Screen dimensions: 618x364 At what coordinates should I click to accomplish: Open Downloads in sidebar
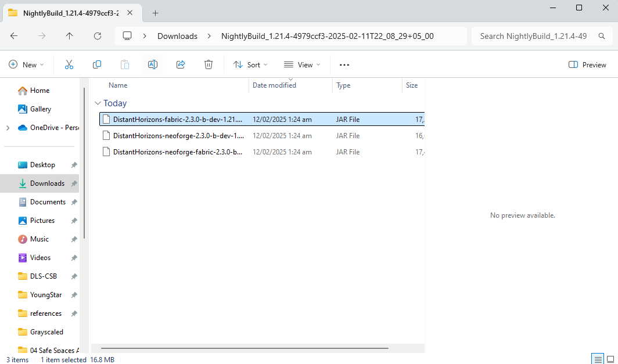[x=47, y=183]
